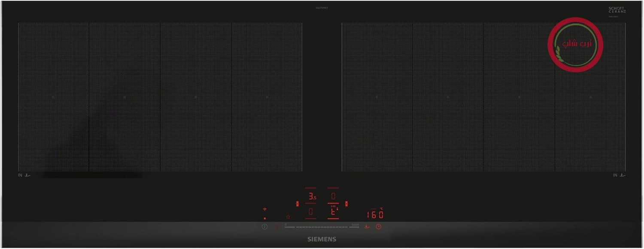
Task: Tap the SCHOTT CERAN logo
Action: 617,10
